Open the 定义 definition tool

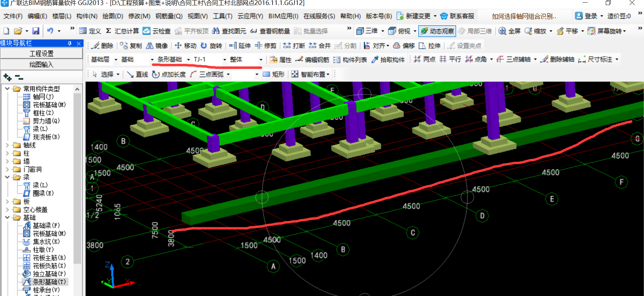click(x=90, y=31)
